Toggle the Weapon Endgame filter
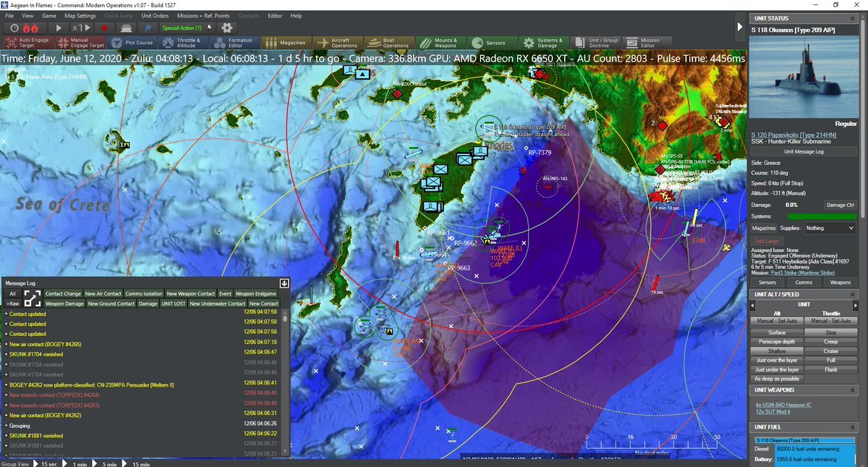Viewport: 868px width, 467px height. (x=255, y=293)
